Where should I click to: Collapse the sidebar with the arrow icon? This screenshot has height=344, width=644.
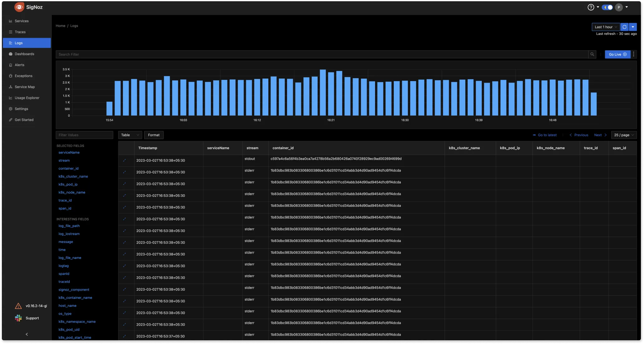(27, 334)
